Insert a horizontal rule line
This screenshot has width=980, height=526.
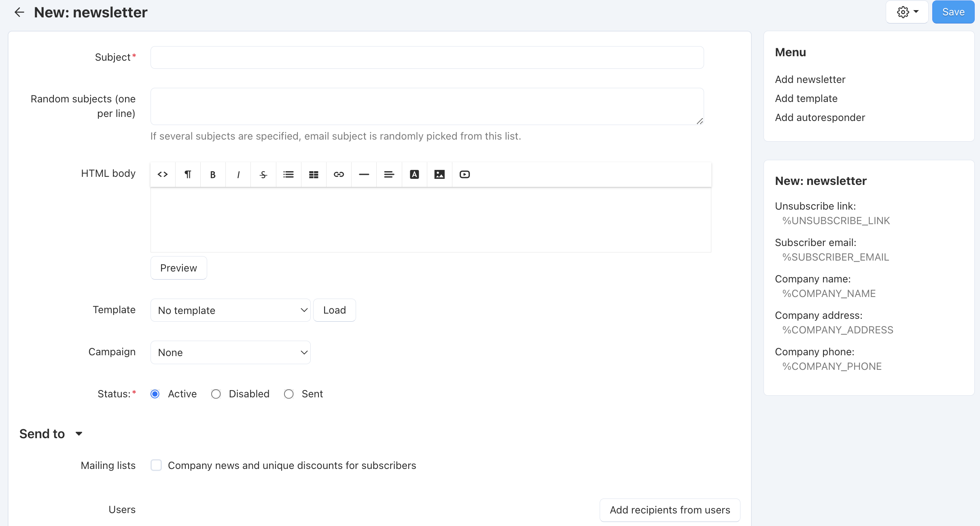[x=364, y=174]
